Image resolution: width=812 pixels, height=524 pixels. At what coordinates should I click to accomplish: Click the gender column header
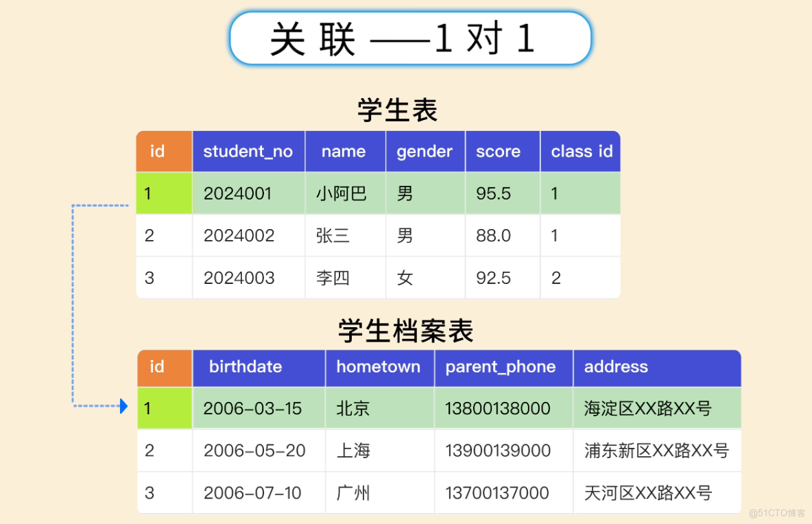click(425, 151)
